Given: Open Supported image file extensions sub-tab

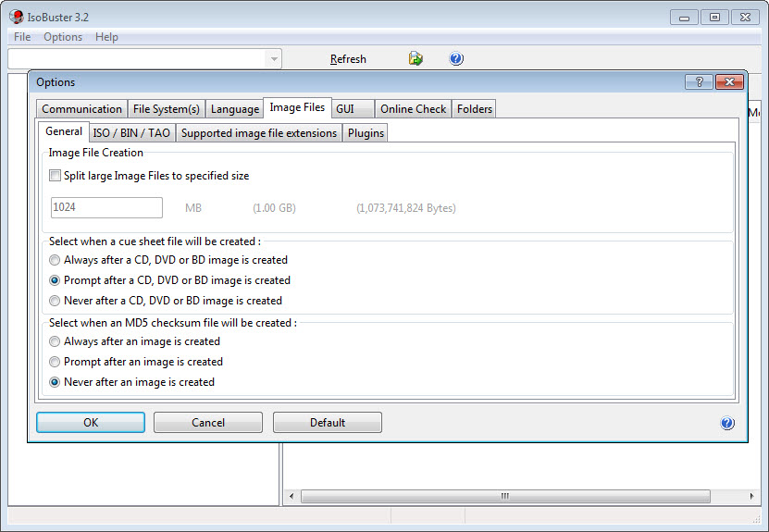Looking at the screenshot, I should click(x=259, y=133).
